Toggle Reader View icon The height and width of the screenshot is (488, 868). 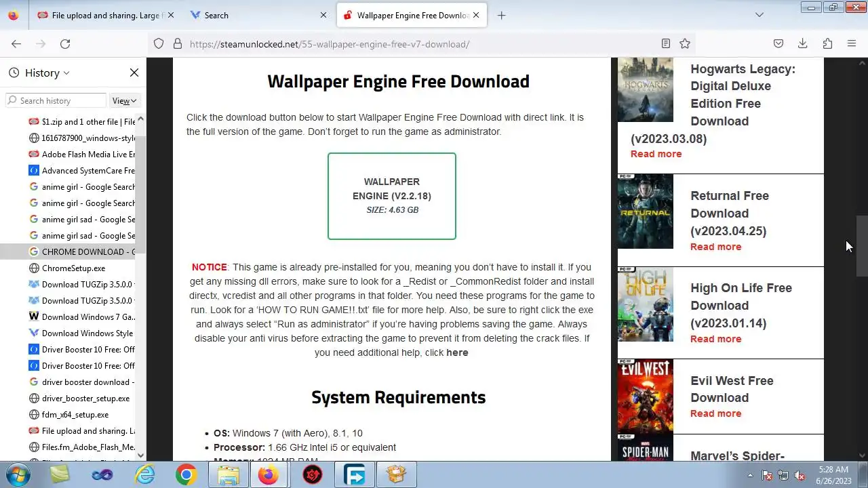point(666,43)
